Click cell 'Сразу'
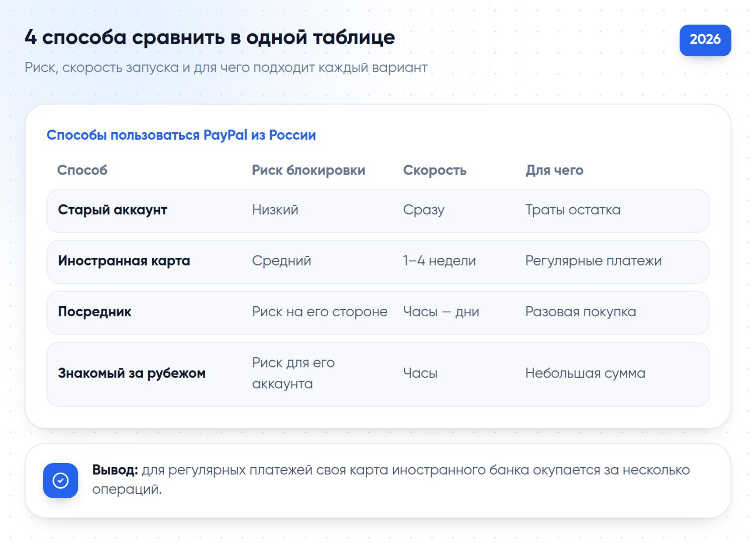Image resolution: width=756 pixels, height=543 pixels. [423, 210]
